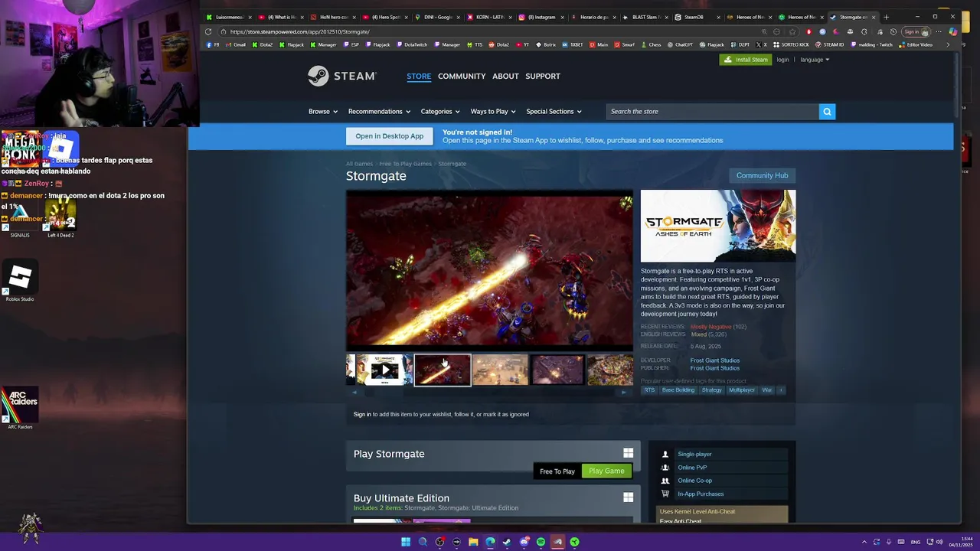Expand the Browse dropdown

click(323, 112)
